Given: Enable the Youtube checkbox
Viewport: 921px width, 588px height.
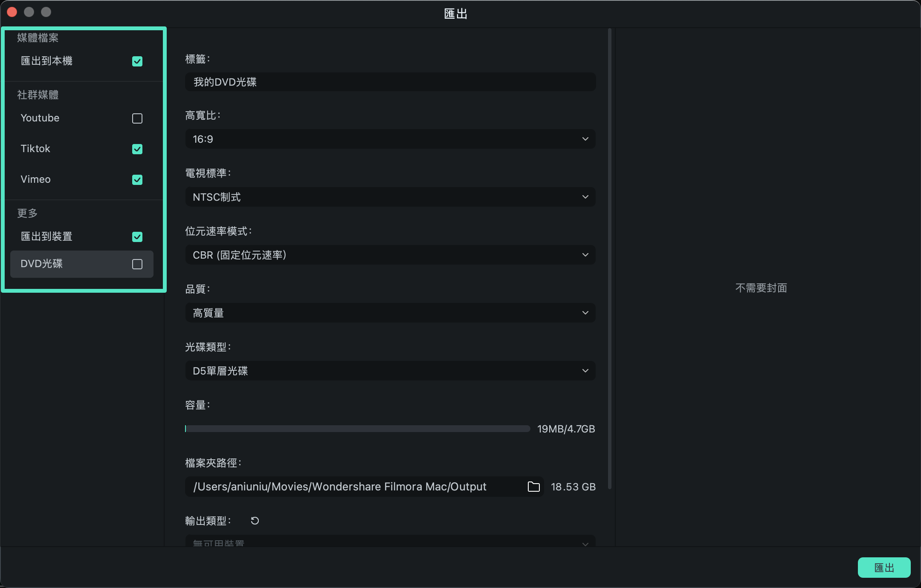Looking at the screenshot, I should coord(137,118).
